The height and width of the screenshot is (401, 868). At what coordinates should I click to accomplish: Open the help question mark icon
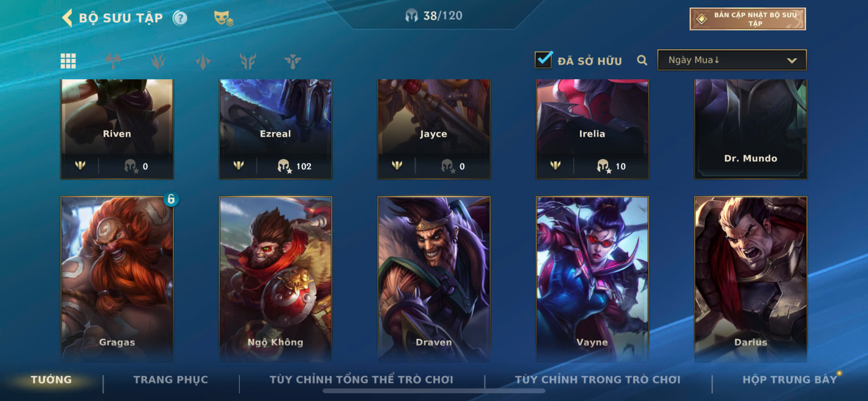180,18
